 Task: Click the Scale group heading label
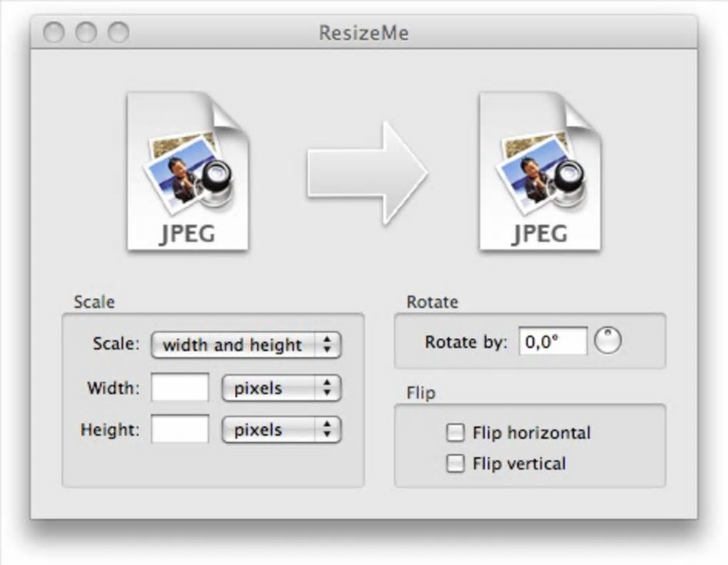93,301
